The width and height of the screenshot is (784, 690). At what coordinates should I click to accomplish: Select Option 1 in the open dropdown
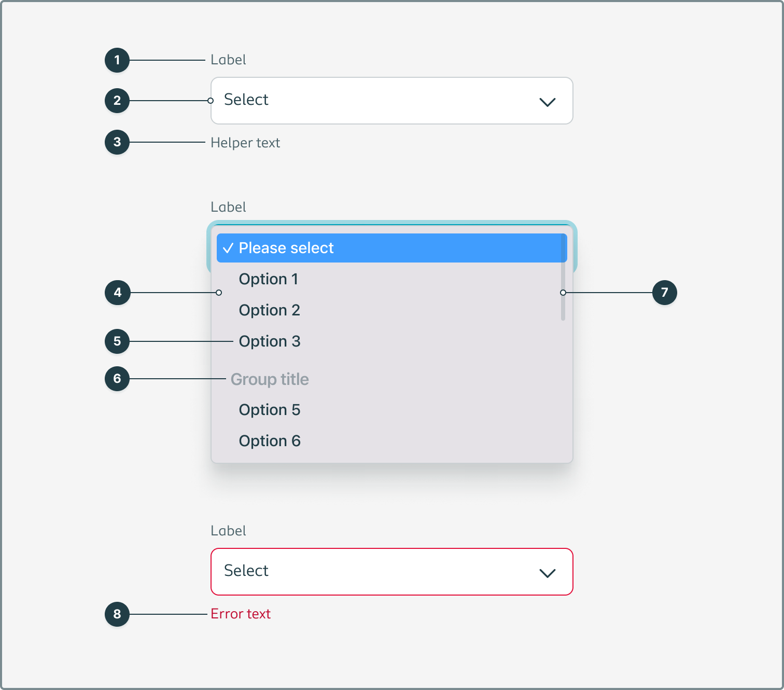click(269, 279)
